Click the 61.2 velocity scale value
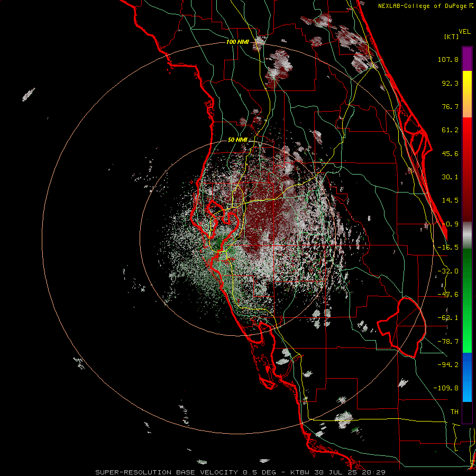The width and height of the screenshot is (476, 476). pos(450,130)
